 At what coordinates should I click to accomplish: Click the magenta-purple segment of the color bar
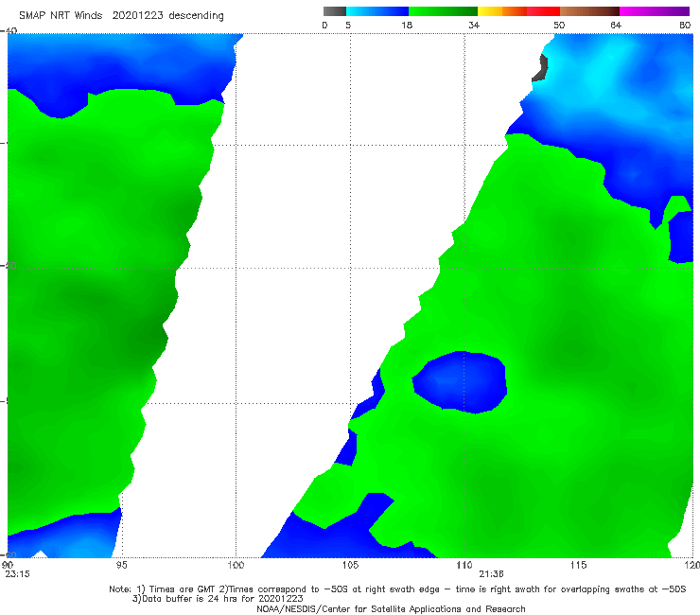[x=655, y=11]
